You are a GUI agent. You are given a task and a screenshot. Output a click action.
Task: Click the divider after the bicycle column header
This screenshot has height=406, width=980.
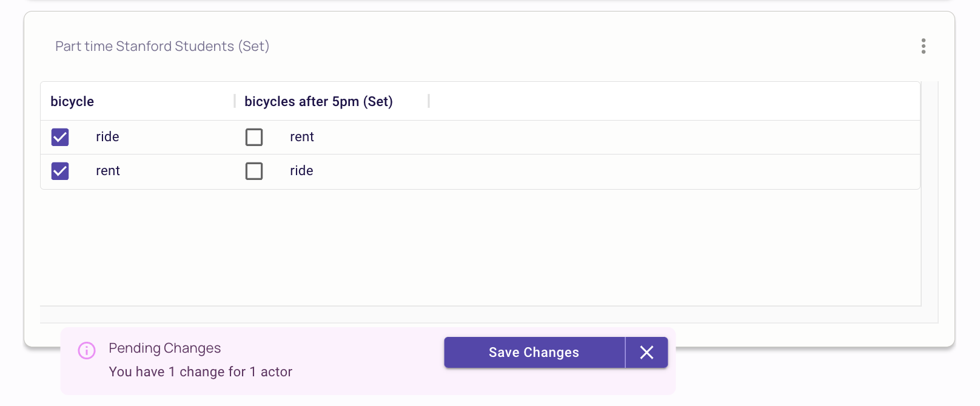tap(235, 101)
